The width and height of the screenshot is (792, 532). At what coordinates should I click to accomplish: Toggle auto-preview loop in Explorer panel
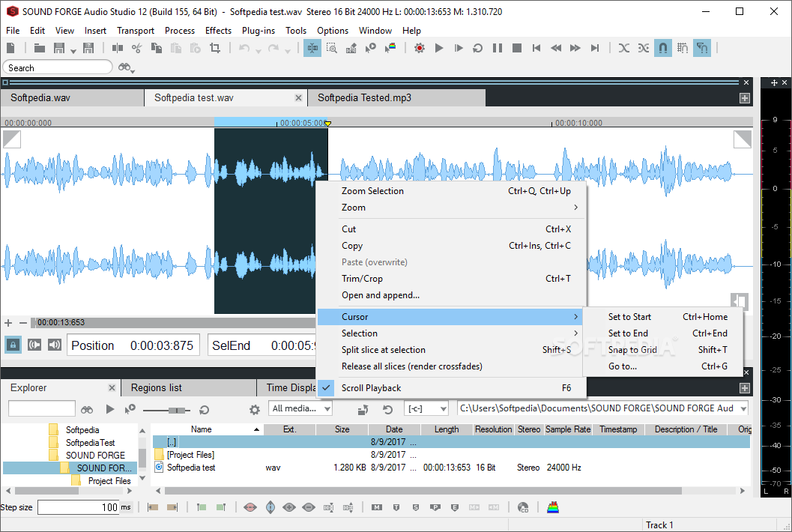pyautogui.click(x=204, y=410)
